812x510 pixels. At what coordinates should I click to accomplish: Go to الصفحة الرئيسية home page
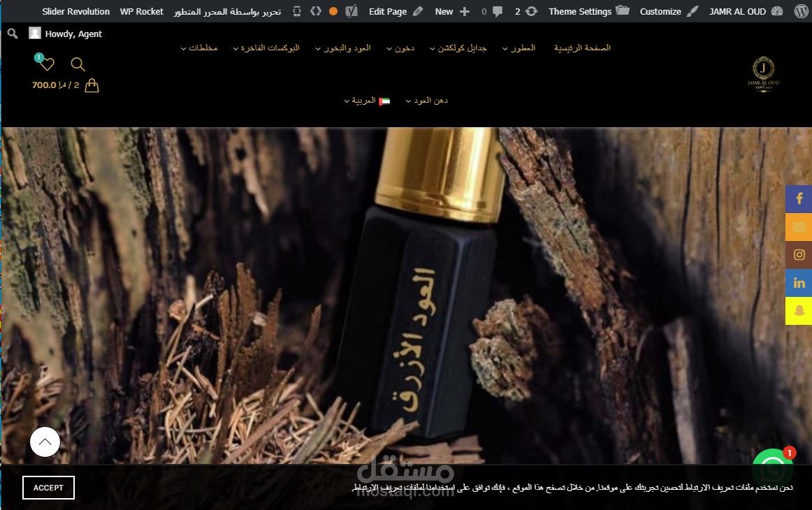pos(582,48)
